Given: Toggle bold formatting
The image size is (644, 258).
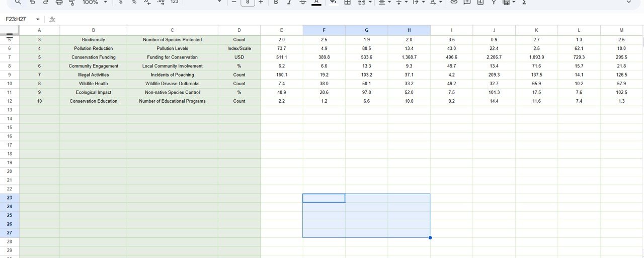Looking at the screenshot, I should [276, 2].
